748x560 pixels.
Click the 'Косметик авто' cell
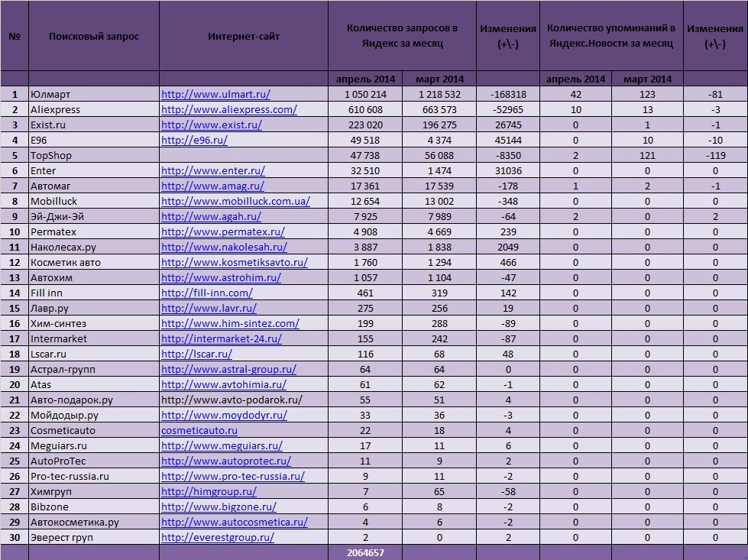click(94, 262)
